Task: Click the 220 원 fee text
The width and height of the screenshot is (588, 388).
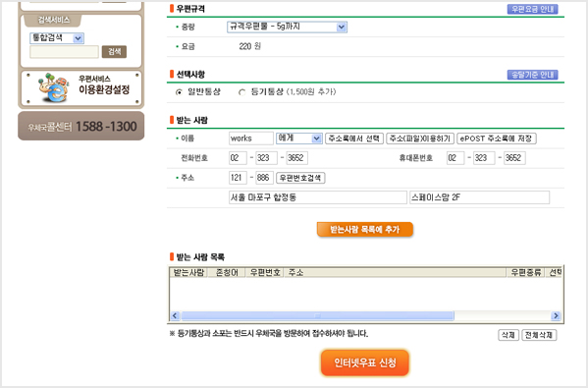Action: click(x=249, y=46)
